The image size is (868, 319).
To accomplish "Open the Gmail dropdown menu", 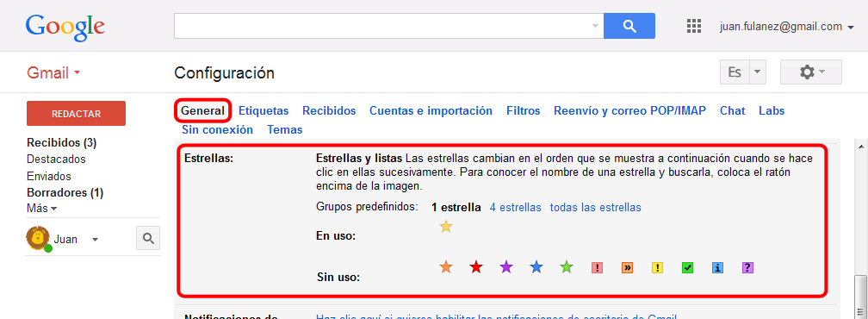I will [x=53, y=72].
